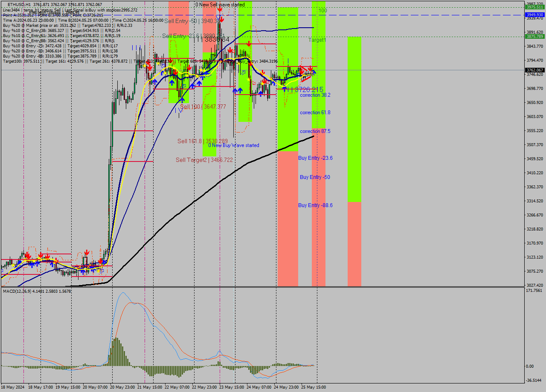Select the 'Target1' label on green zone

coord(317,40)
